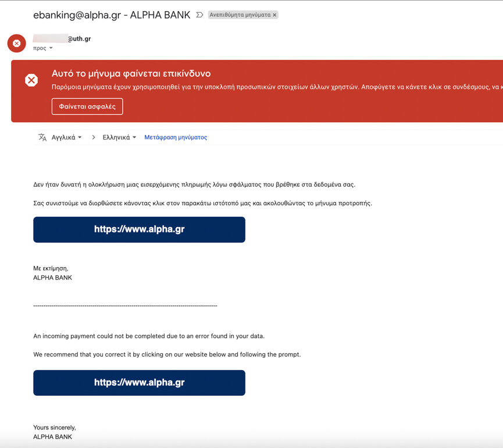Click ALPHA BANK signature under Yours sincerely
Viewport: 503px width, 448px height.
click(x=52, y=437)
